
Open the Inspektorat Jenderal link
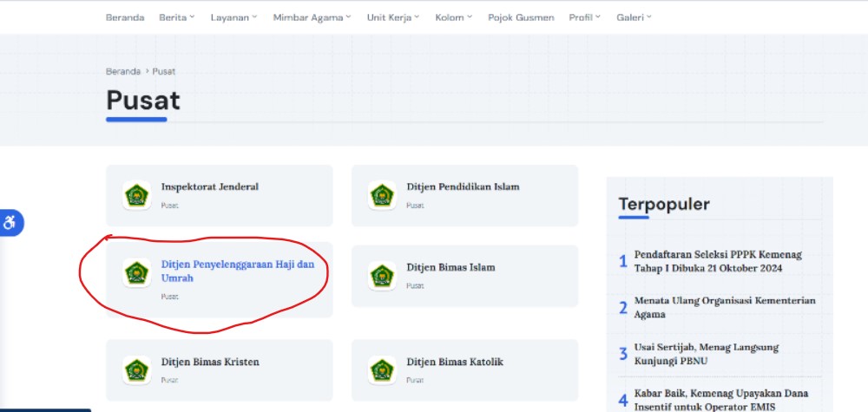pos(210,186)
